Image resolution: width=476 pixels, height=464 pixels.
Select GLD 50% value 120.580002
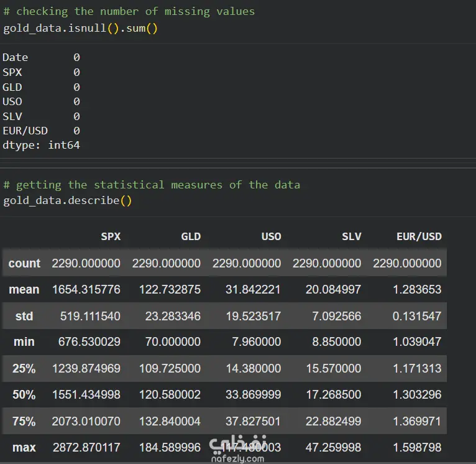170,395
